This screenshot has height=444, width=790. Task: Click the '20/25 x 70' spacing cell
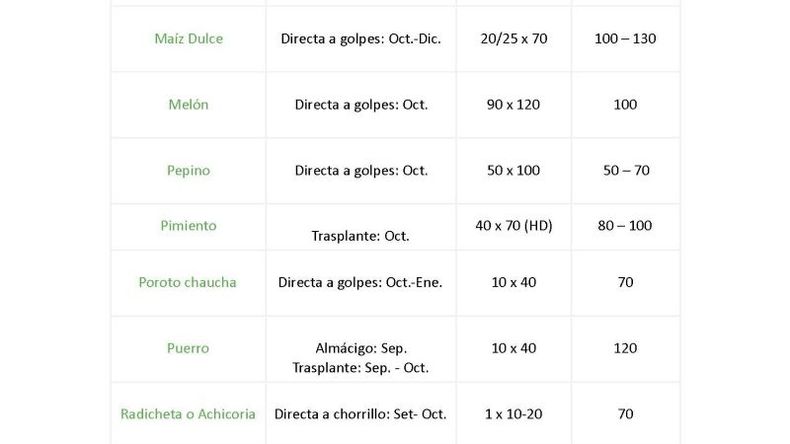click(x=514, y=39)
